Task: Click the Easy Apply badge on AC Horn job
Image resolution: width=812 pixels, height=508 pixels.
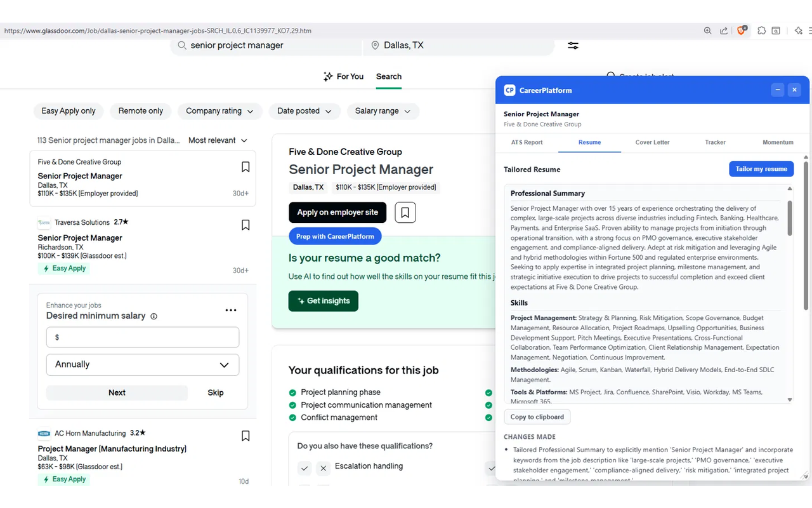Action: tap(64, 479)
